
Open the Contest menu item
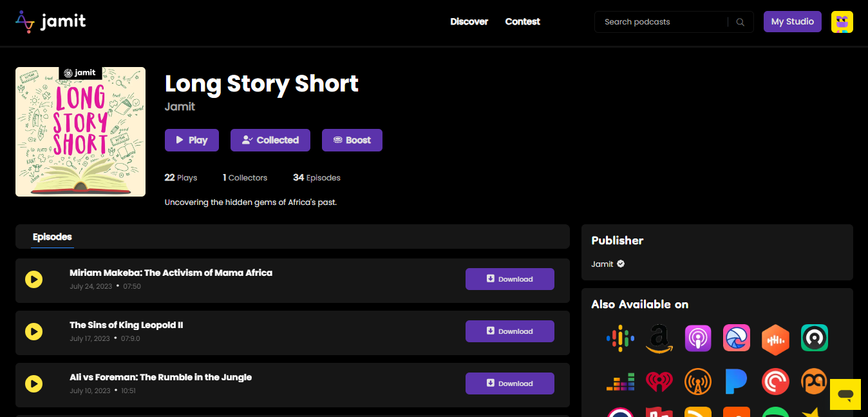click(522, 21)
